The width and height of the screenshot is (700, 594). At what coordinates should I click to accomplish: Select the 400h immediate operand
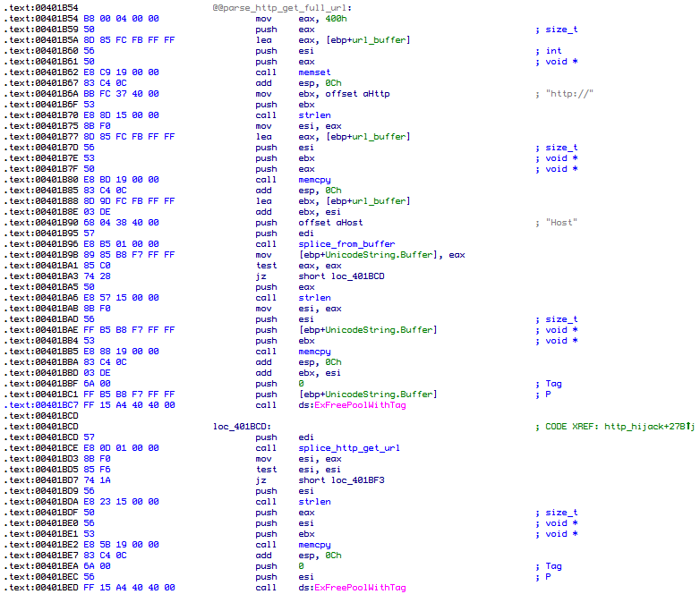click(x=337, y=19)
